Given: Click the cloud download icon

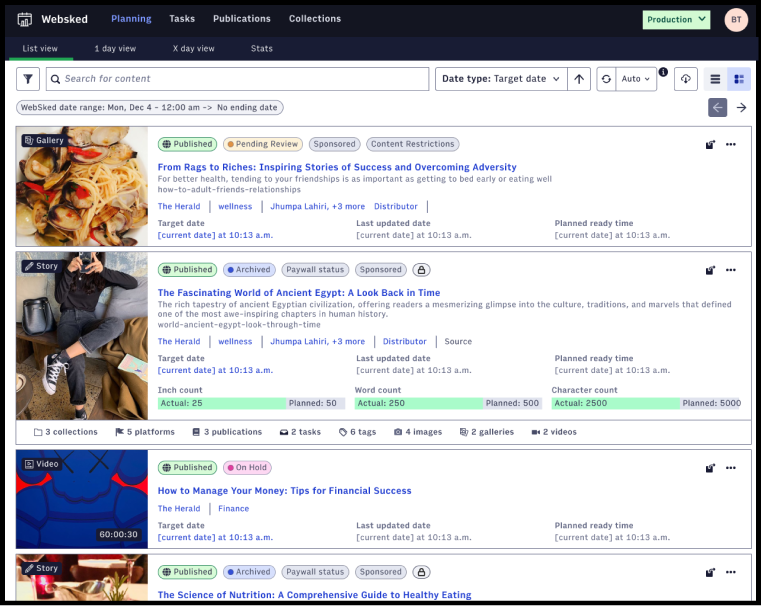Looking at the screenshot, I should coord(685,79).
